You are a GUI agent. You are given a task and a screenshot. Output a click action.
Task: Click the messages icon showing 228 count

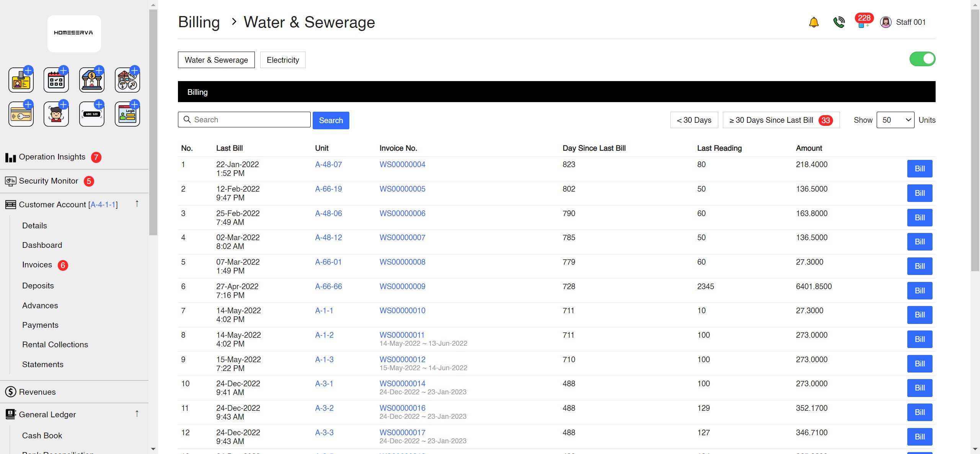[x=863, y=22]
